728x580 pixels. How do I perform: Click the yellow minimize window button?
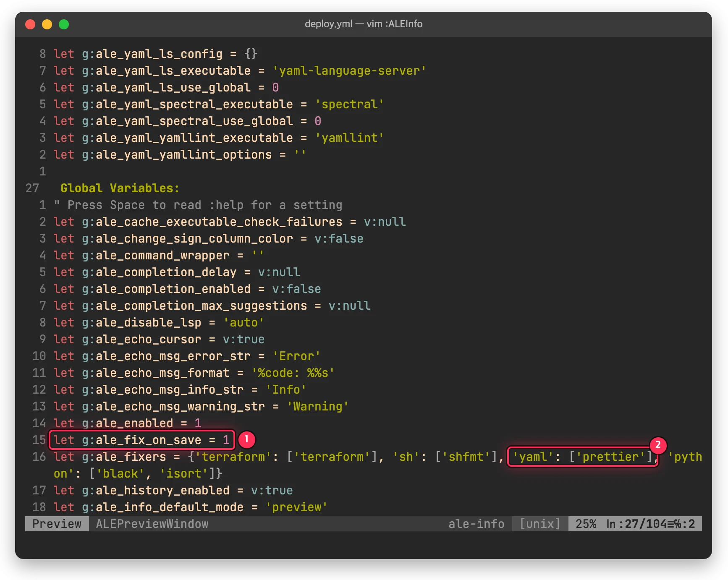pyautogui.click(x=47, y=24)
